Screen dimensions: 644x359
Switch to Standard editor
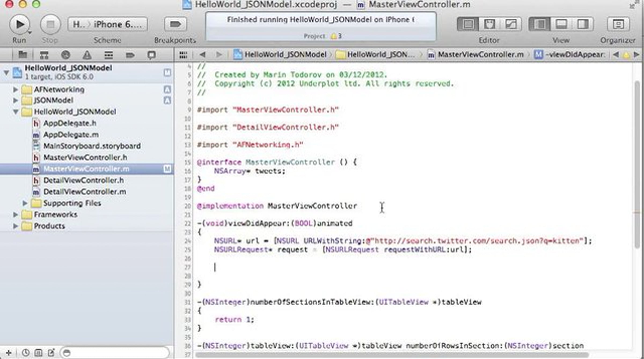(x=468, y=24)
